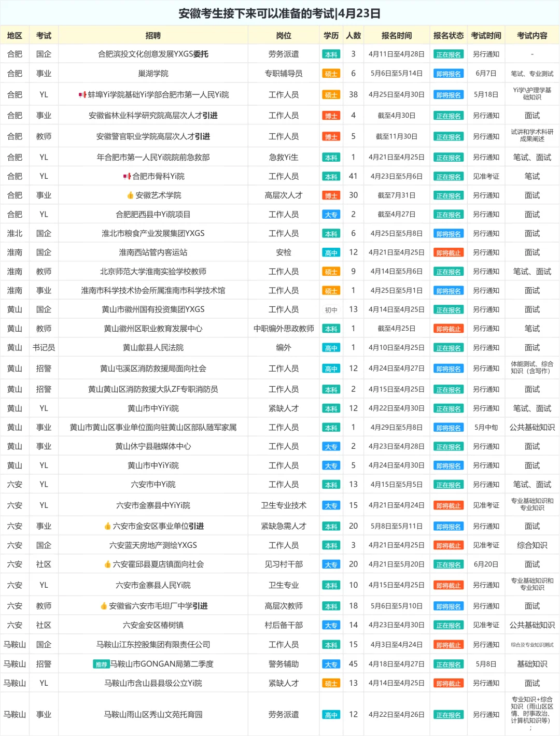Click the flag icon before 合肥市骨科Yi院
The image size is (560, 736).
[x=127, y=176]
